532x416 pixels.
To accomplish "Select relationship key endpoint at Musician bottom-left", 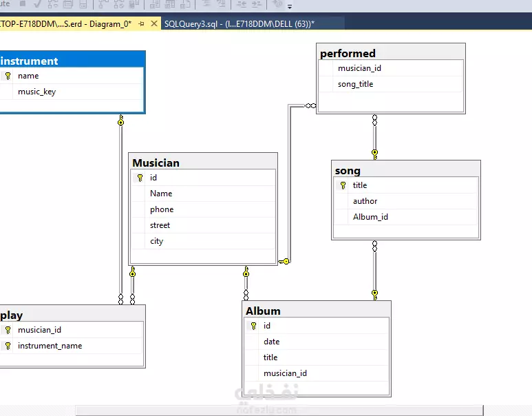I will [x=132, y=271].
